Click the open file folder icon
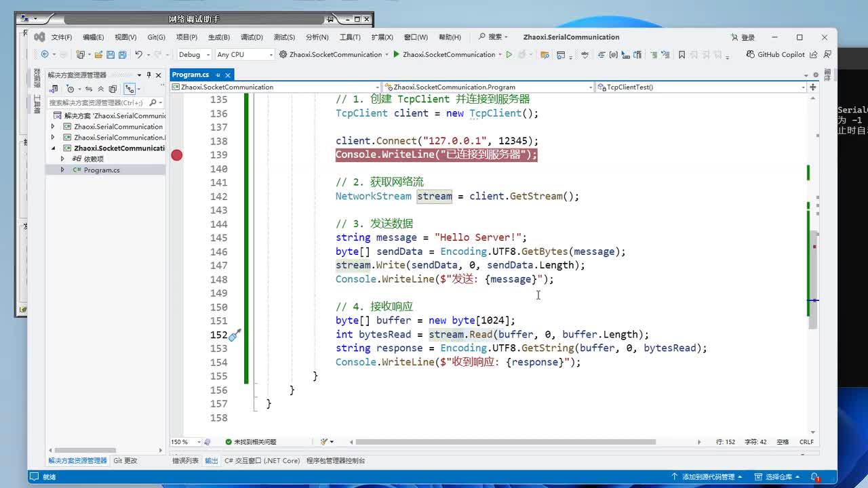Image resolution: width=868 pixels, height=488 pixels. coord(98,54)
